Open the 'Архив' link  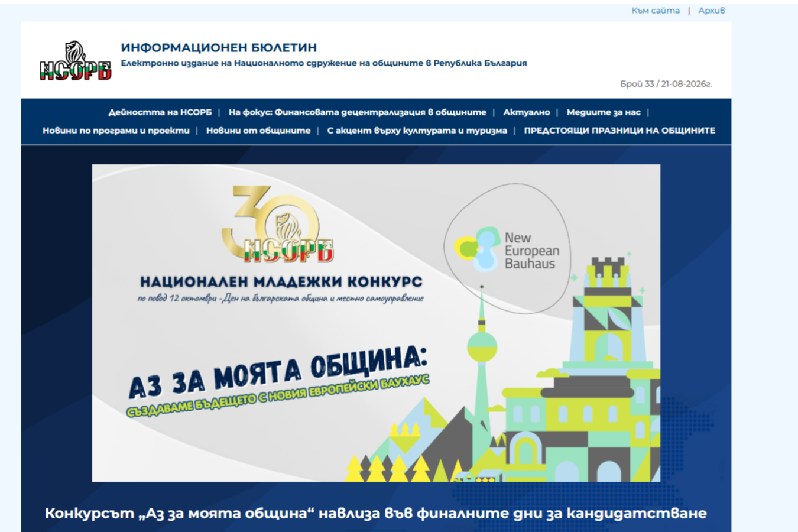tap(712, 11)
